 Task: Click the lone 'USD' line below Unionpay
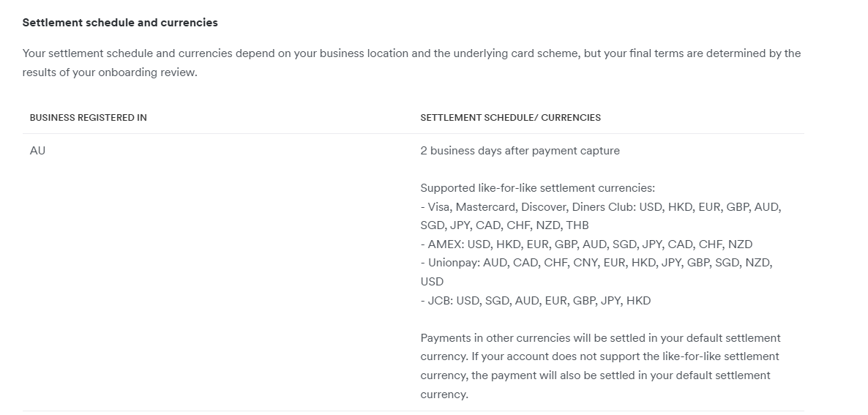[x=432, y=282]
